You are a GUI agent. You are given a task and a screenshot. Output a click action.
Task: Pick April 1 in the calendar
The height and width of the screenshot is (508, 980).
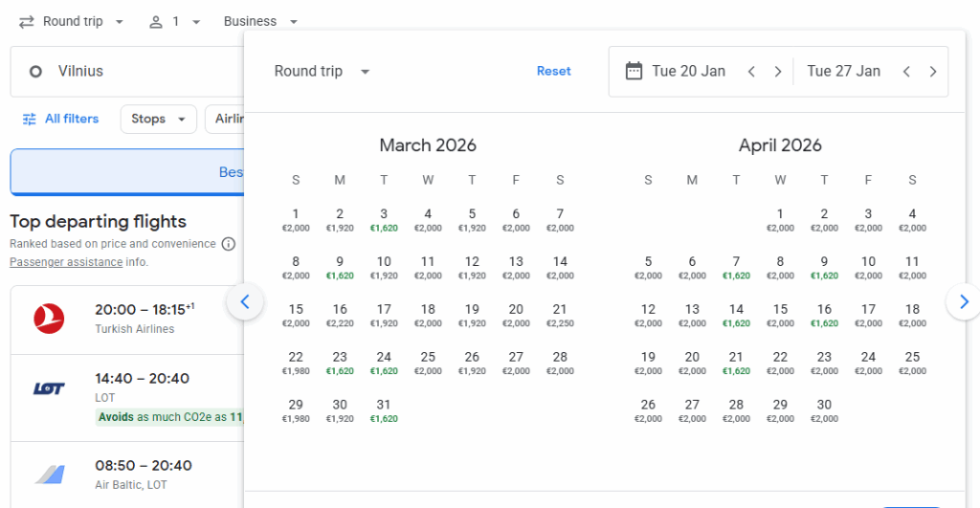click(x=780, y=220)
